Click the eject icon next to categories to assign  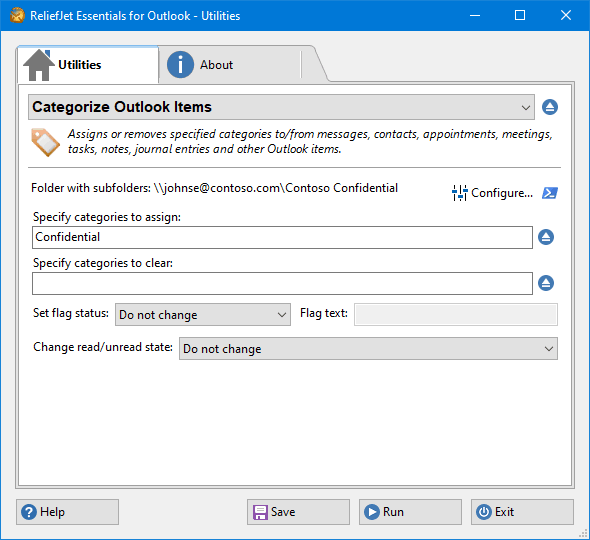tap(546, 237)
